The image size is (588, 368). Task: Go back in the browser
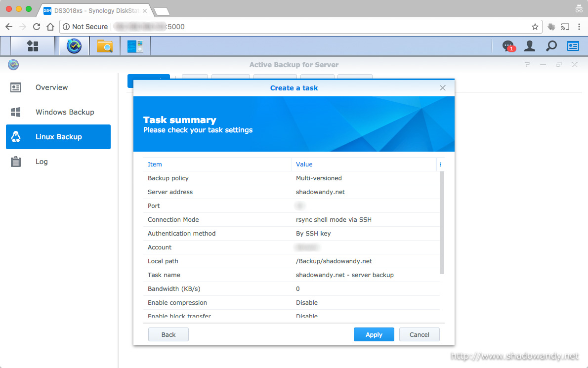(x=9, y=27)
